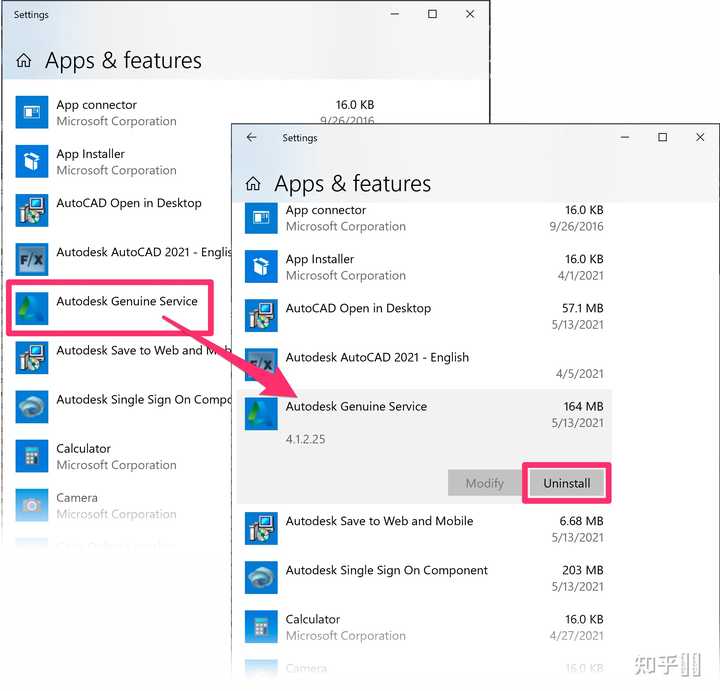The width and height of the screenshot is (720, 691).
Task: Click the Autodesk Save to Web and Mobile icon in the front window
Action: [x=261, y=528]
